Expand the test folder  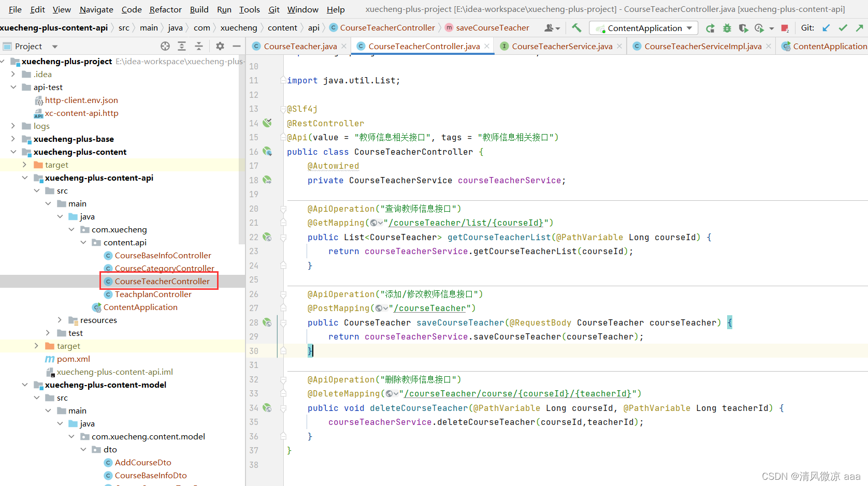48,333
